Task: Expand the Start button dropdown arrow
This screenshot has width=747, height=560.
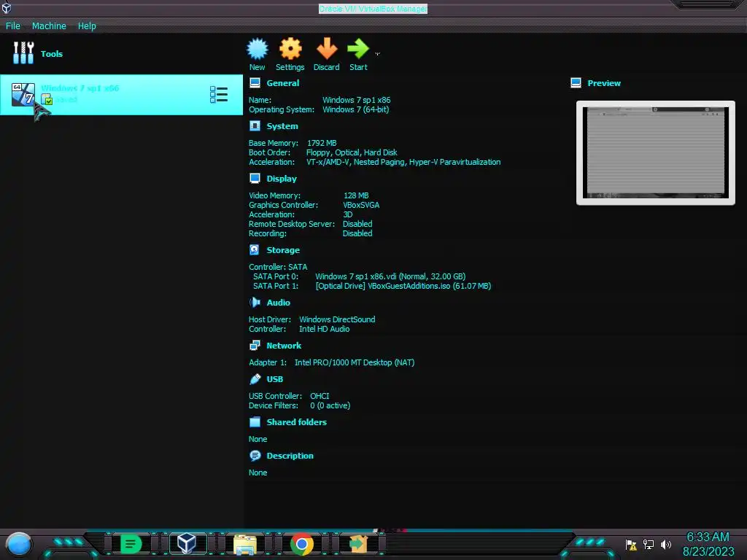Action: [x=377, y=54]
